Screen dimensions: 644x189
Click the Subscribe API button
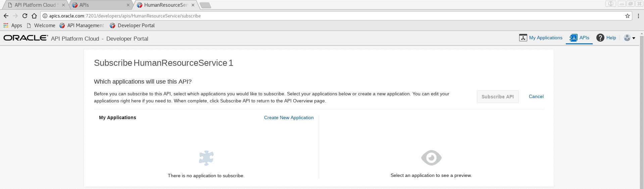pos(497,97)
